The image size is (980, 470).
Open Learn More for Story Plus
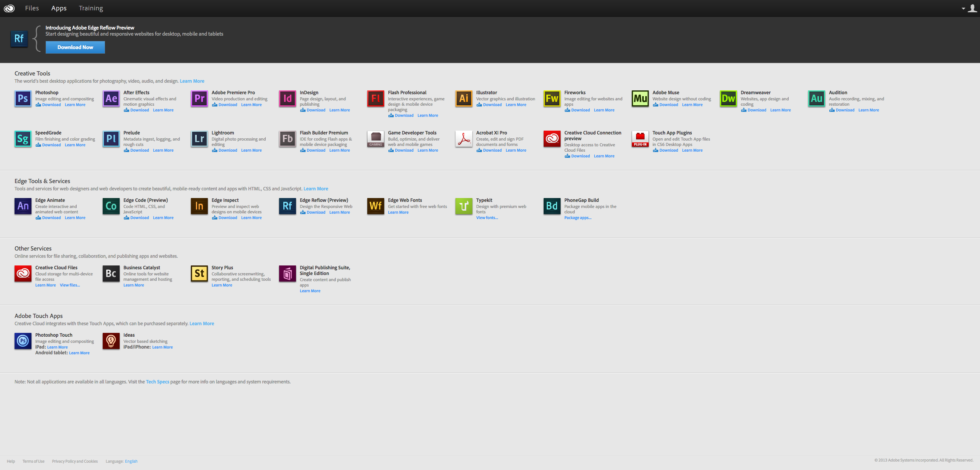222,285
